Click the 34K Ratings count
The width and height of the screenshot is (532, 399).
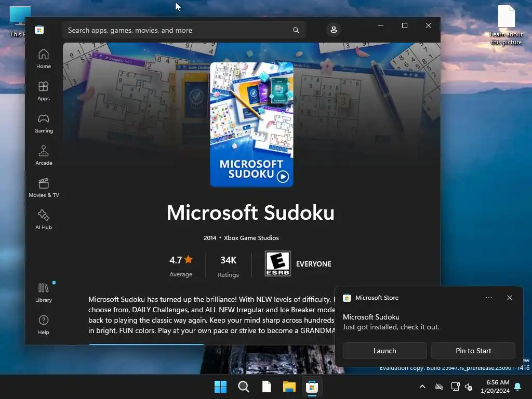click(228, 265)
